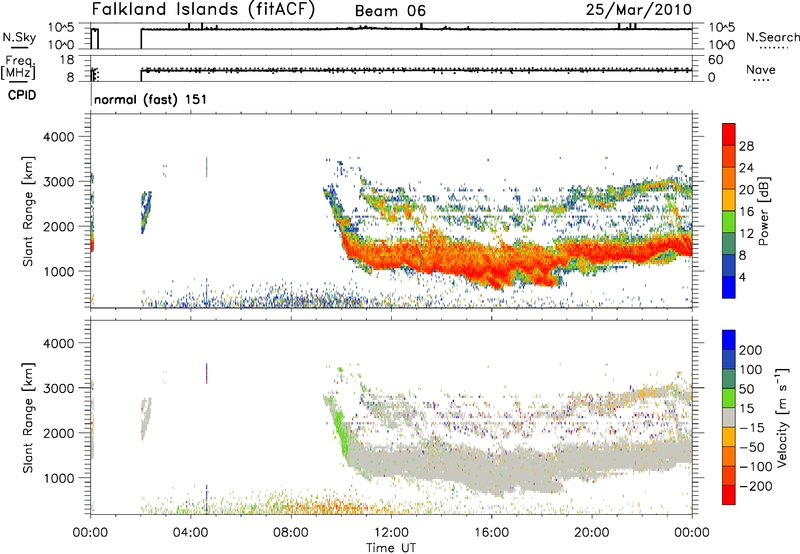Select the 'N.Sky' legend label

tap(19, 37)
